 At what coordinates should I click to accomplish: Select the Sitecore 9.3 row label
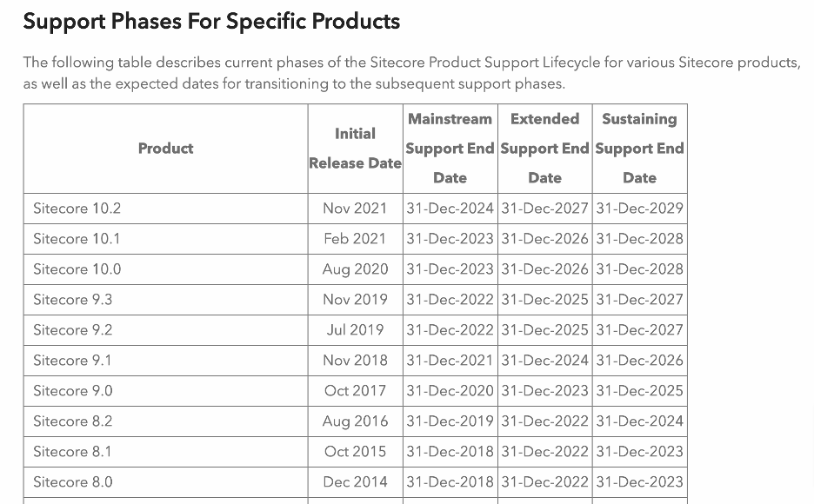(x=73, y=300)
